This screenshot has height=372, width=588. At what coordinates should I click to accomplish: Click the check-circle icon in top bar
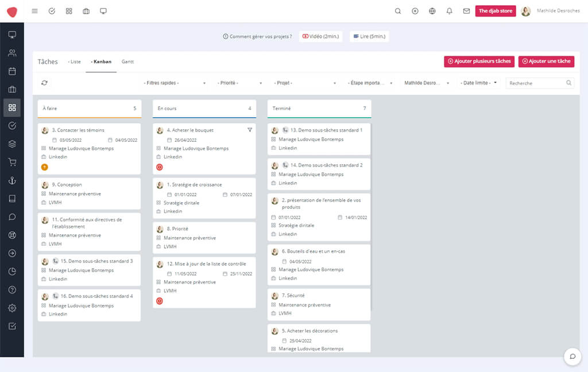pos(52,11)
